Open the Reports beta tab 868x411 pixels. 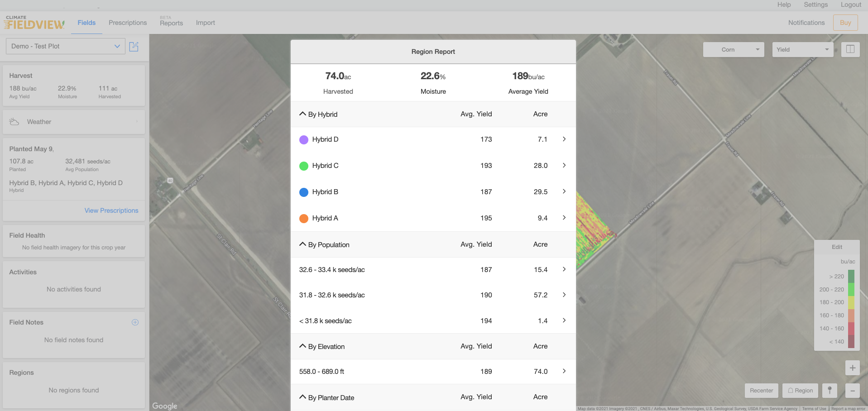point(171,22)
